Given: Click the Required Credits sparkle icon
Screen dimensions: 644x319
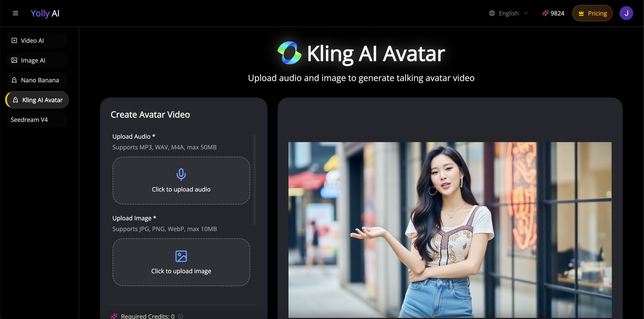Looking at the screenshot, I should click(x=114, y=316).
